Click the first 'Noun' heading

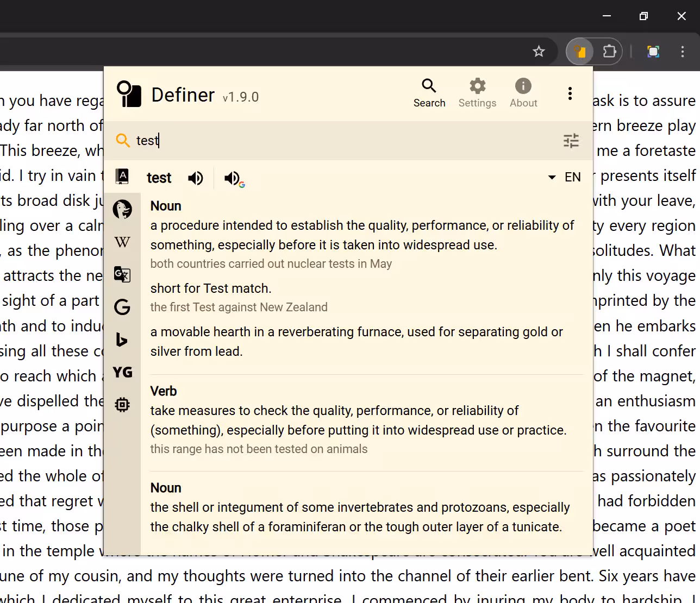point(166,206)
